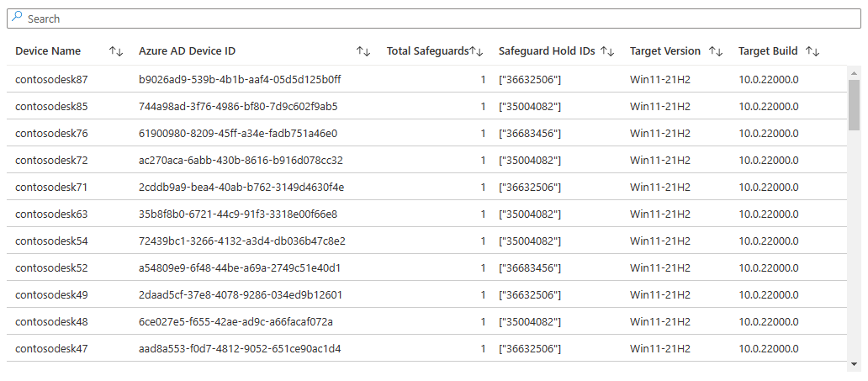The width and height of the screenshot is (868, 381).
Task: Select the contosodesk54 device name
Action: [51, 241]
